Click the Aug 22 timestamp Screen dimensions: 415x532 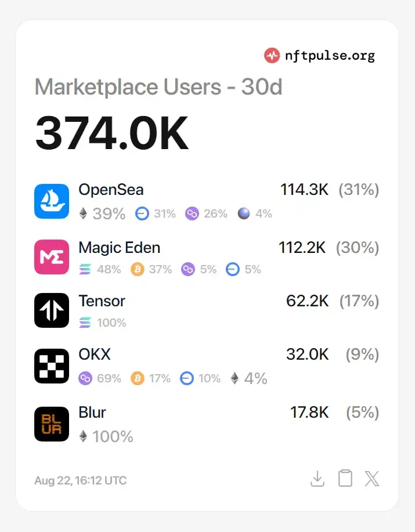click(x=80, y=480)
